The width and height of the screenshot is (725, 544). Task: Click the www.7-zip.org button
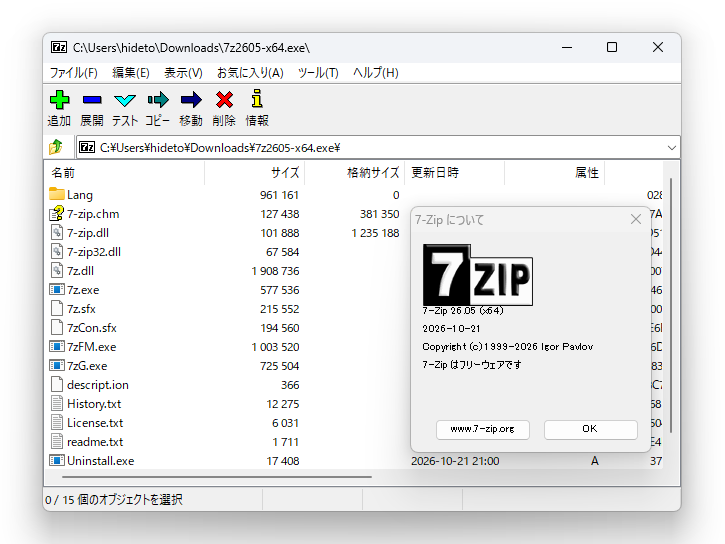pos(483,429)
